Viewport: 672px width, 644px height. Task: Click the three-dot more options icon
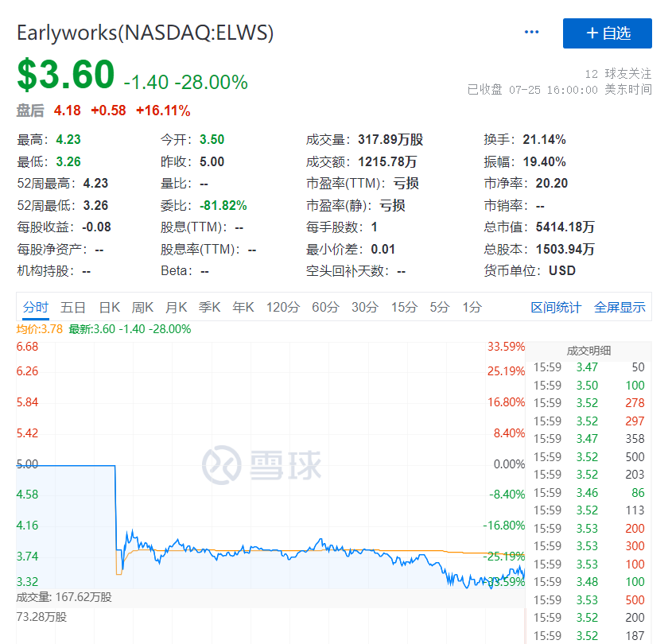532,33
